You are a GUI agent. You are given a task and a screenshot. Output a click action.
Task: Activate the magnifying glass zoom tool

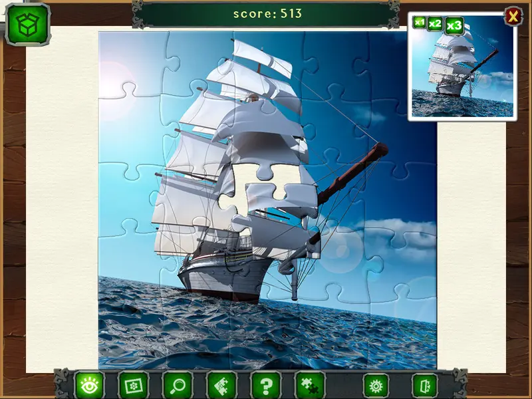(178, 386)
